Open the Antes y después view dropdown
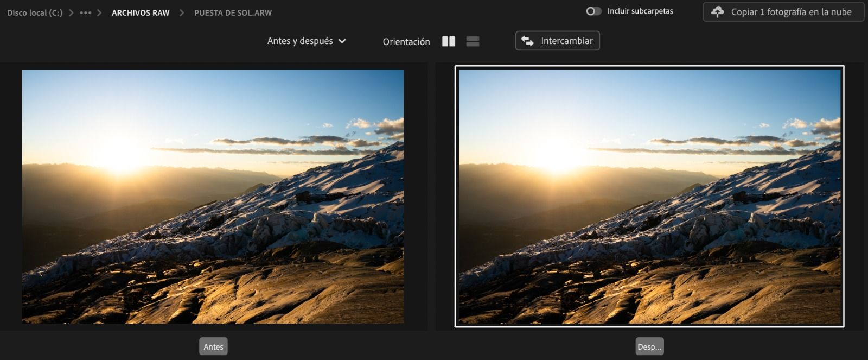Viewport: 868px width, 360px height. pos(300,41)
